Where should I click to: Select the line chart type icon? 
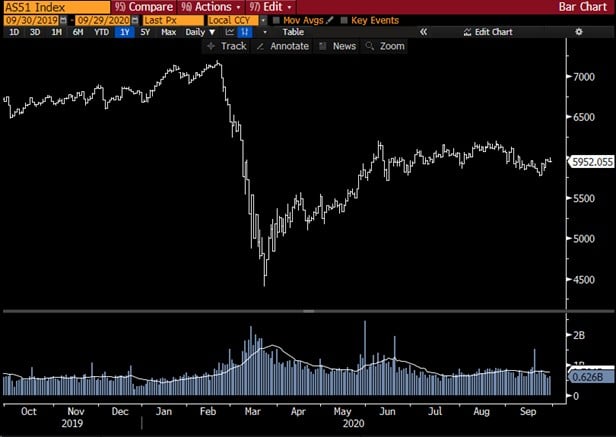[226, 33]
